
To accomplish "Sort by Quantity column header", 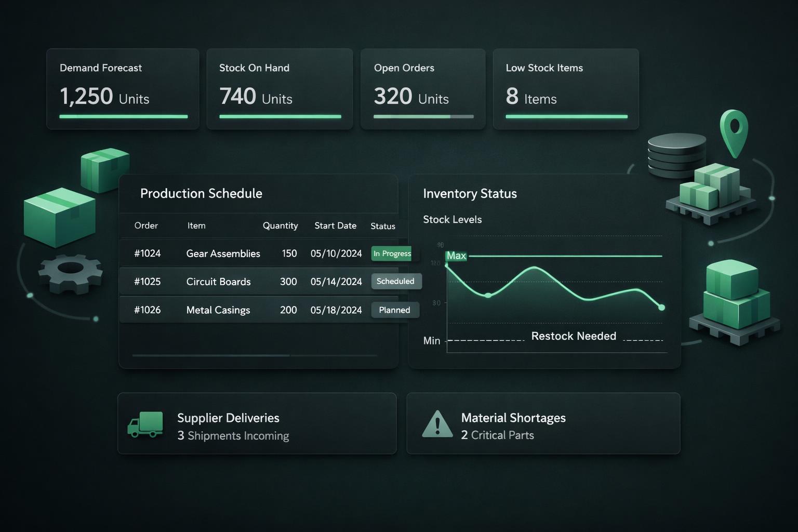I will point(280,225).
